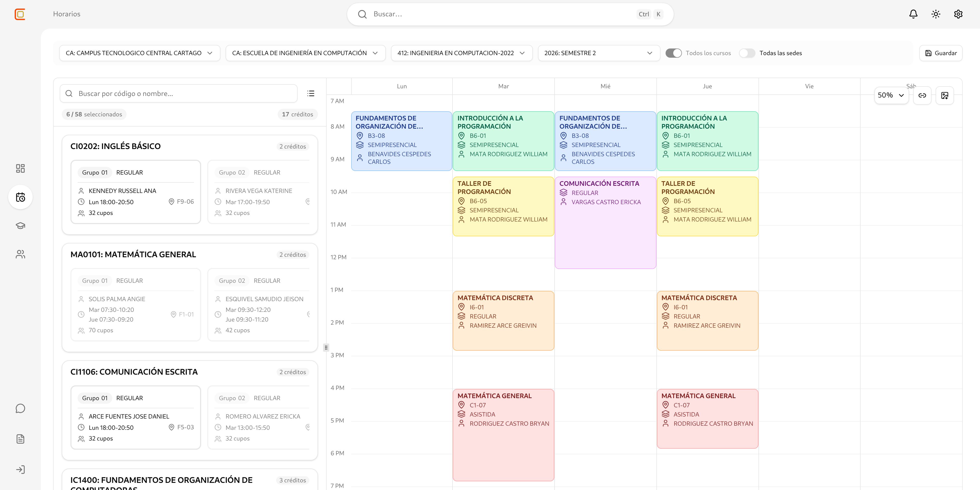Copy schedule link icon button

click(922, 95)
